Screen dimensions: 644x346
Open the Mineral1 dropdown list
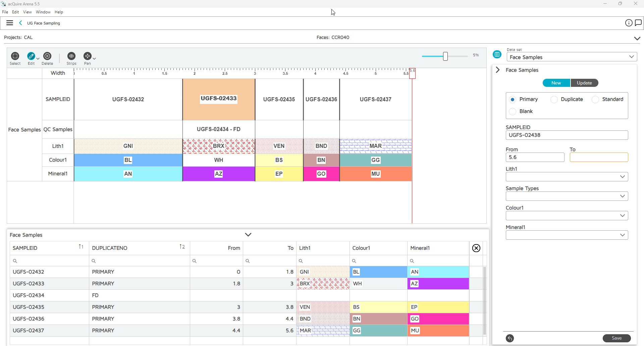coord(567,235)
